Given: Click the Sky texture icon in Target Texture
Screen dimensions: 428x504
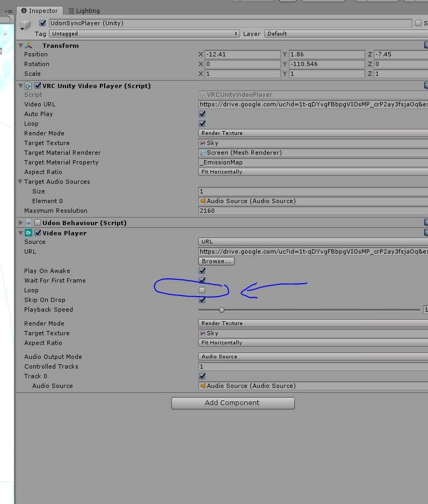Looking at the screenshot, I should coord(202,143).
